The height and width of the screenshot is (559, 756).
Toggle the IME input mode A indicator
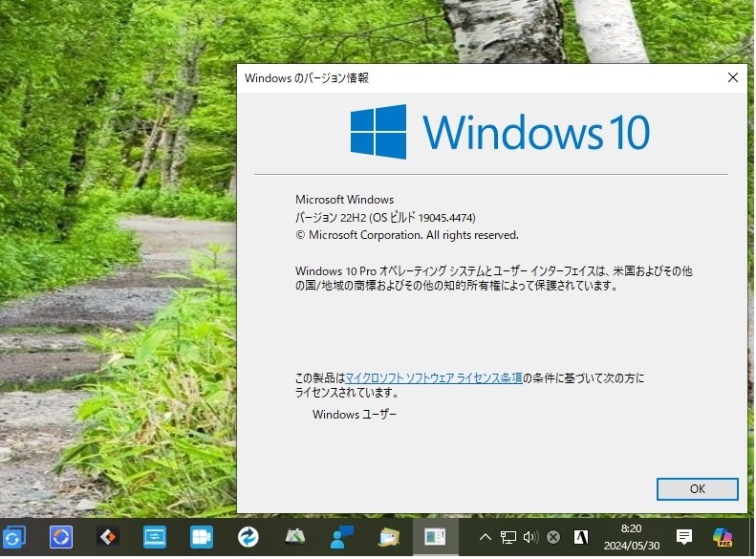coord(581,537)
